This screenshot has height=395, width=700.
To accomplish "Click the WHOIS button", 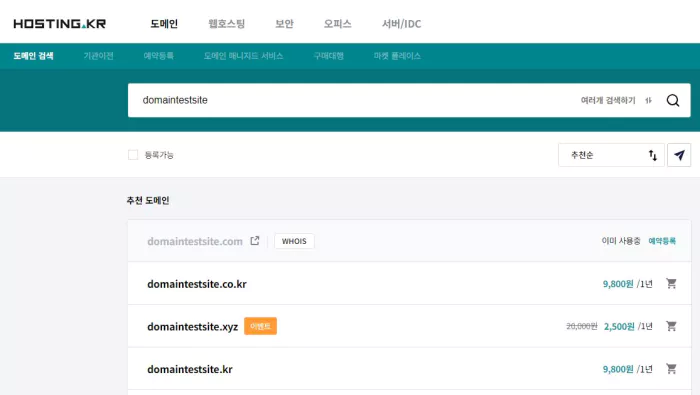I will pyautogui.click(x=294, y=241).
